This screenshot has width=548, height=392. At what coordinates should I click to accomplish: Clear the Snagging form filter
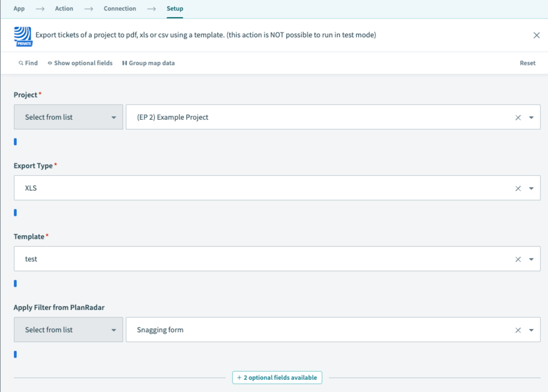click(x=518, y=330)
